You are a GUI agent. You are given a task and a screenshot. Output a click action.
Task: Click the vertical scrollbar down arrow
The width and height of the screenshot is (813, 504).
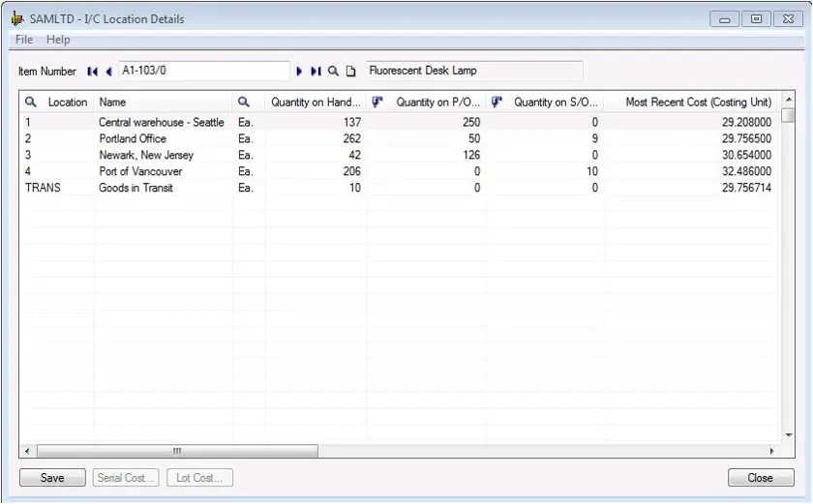(x=788, y=435)
